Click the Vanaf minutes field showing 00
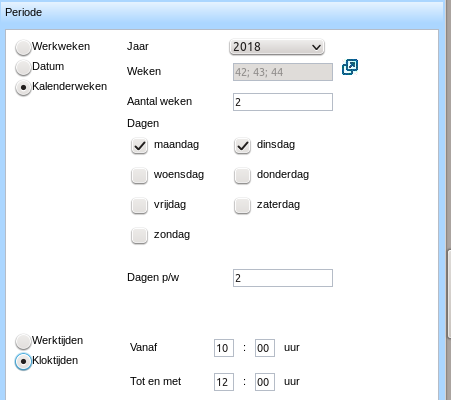The image size is (451, 400). pyautogui.click(x=265, y=348)
